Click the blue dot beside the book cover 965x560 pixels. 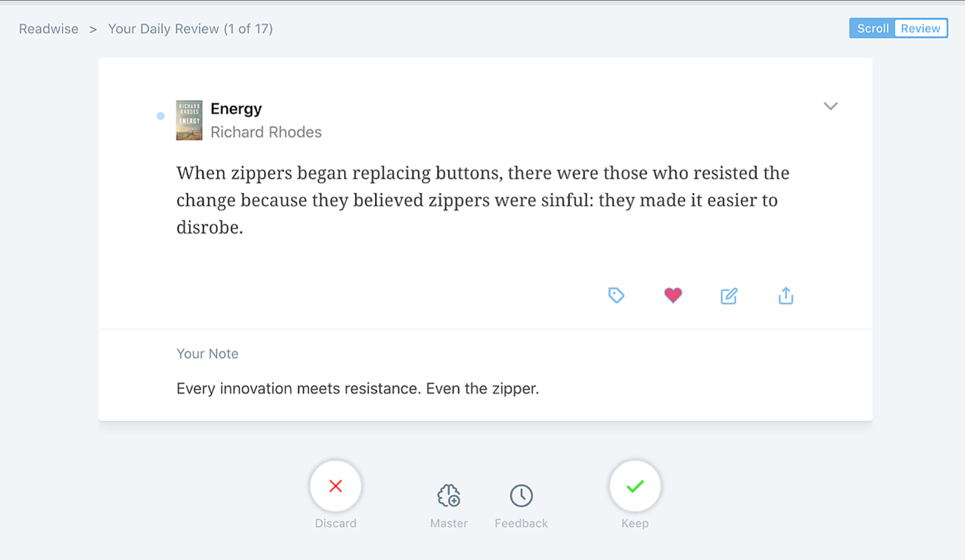point(161,116)
